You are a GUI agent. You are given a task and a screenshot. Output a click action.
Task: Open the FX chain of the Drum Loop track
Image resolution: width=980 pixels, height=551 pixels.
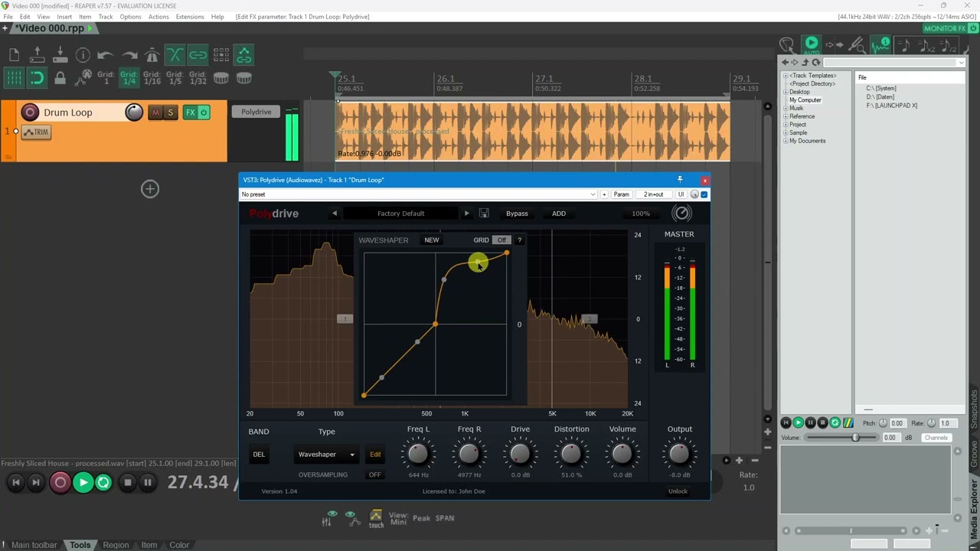click(190, 112)
